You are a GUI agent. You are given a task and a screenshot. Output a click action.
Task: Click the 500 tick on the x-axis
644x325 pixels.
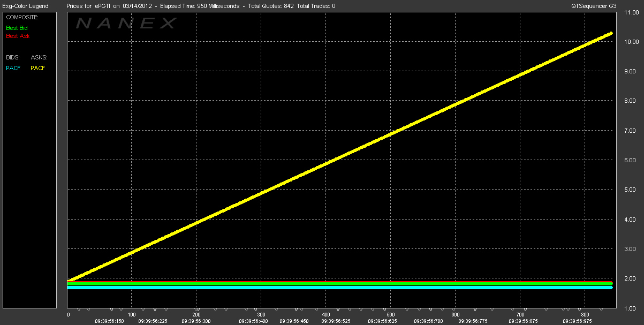390,315
